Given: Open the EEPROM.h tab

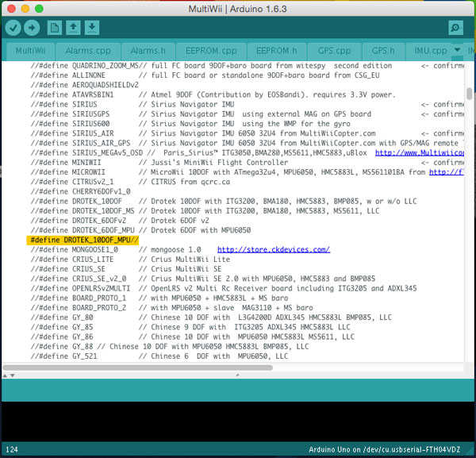Looking at the screenshot, I should [x=277, y=51].
